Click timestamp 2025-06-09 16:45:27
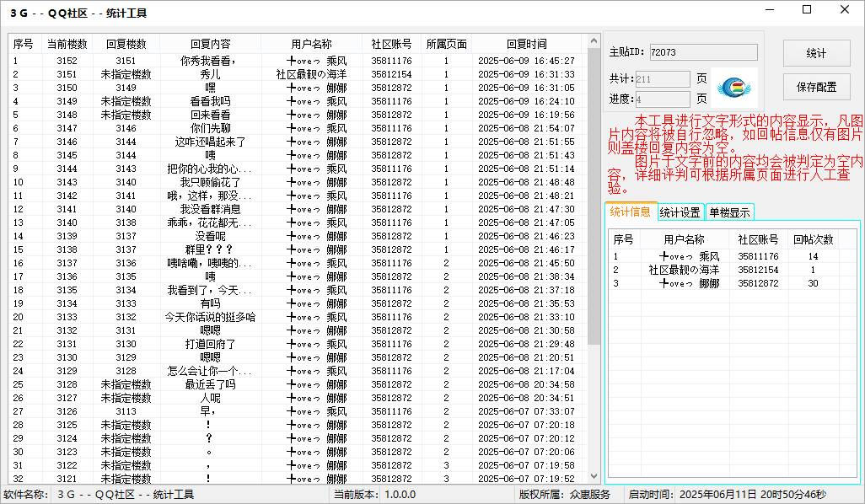 526,61
